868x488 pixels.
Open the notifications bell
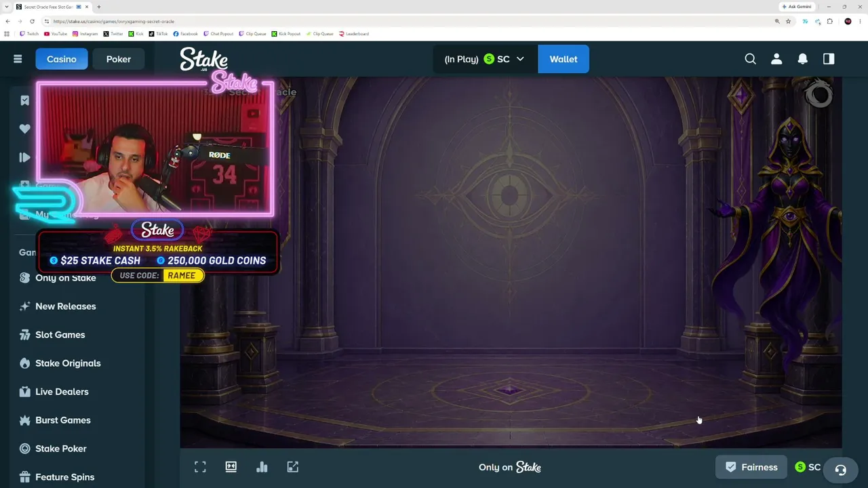pos(802,59)
